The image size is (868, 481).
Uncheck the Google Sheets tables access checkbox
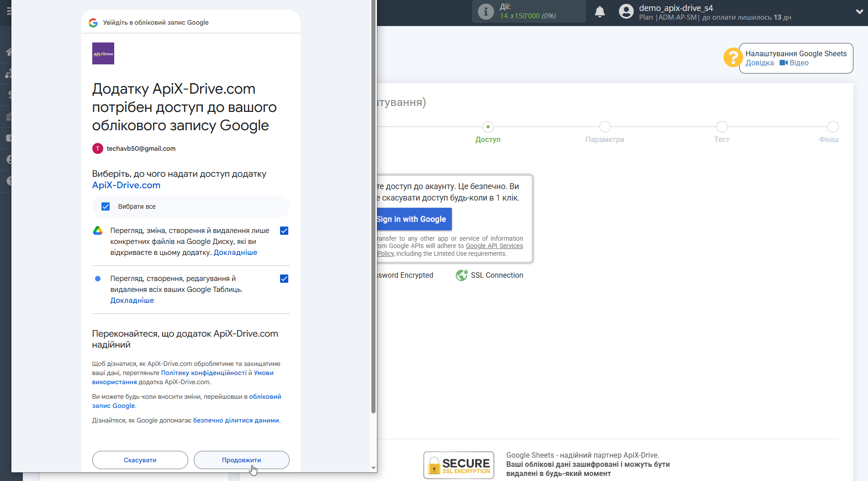284,279
